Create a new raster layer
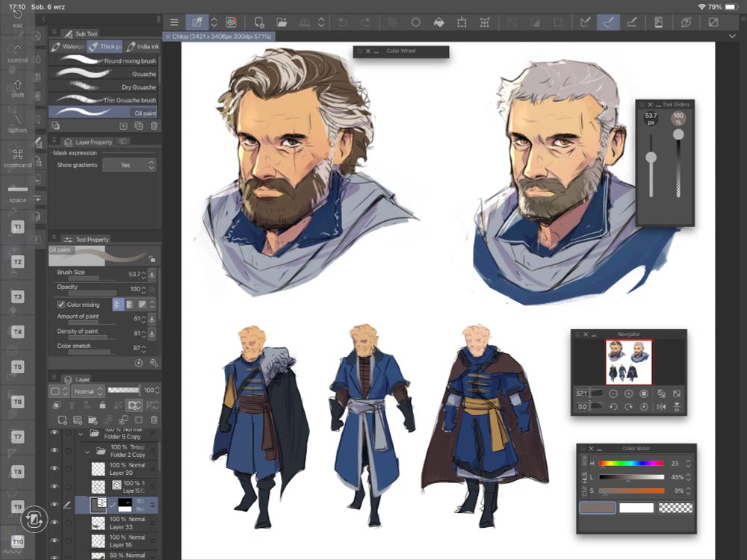 click(x=63, y=420)
